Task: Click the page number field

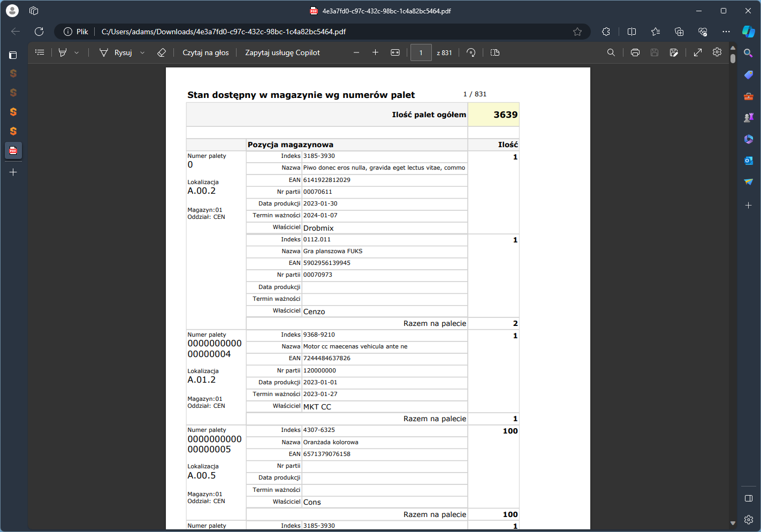Action: [x=421, y=52]
